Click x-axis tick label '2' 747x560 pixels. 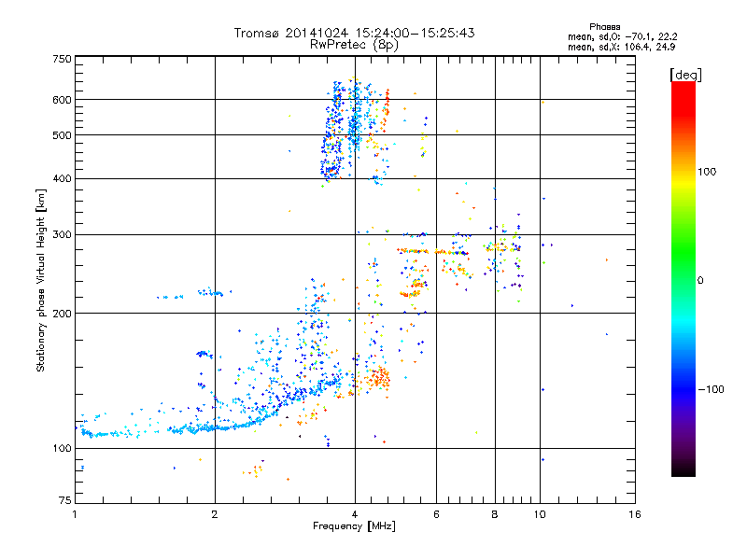[215, 514]
